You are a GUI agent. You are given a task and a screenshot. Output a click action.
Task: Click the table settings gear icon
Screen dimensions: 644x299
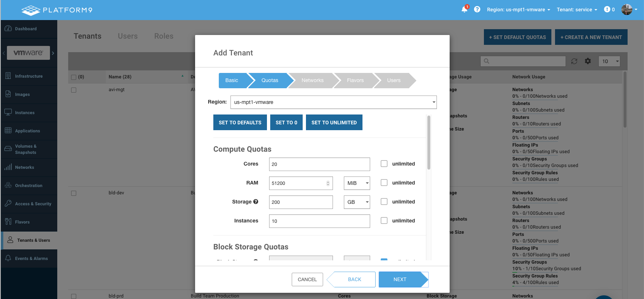(588, 61)
